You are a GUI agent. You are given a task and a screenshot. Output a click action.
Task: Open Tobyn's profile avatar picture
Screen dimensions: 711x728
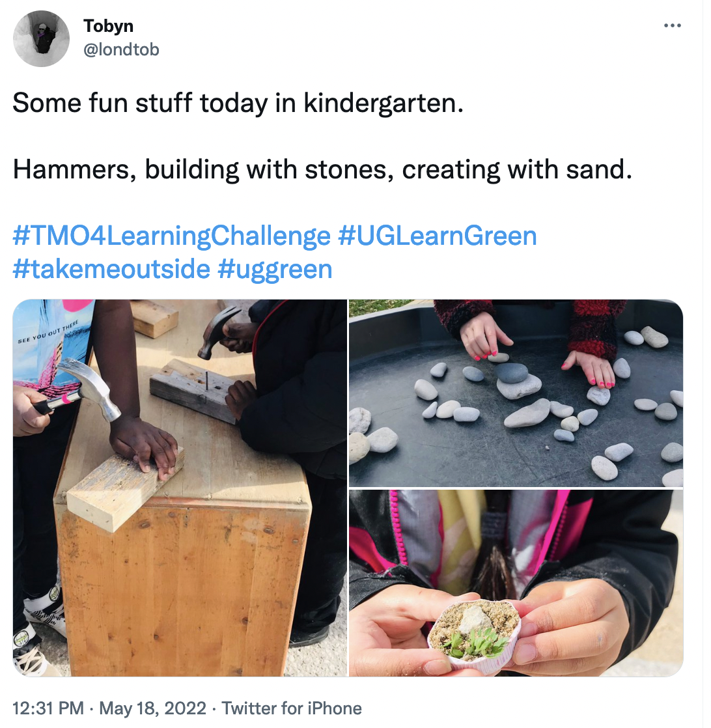pyautogui.click(x=41, y=39)
